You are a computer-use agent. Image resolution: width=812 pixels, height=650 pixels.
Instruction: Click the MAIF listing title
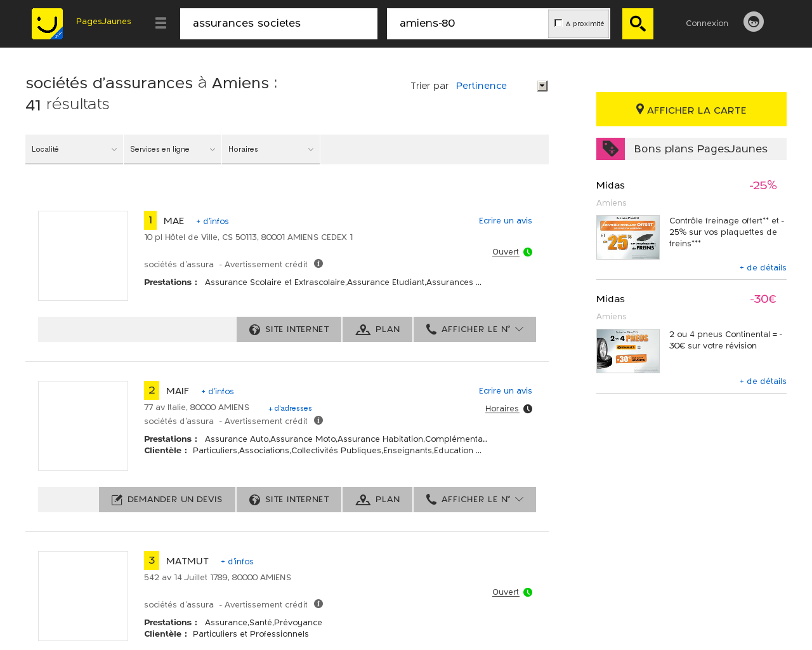click(178, 390)
